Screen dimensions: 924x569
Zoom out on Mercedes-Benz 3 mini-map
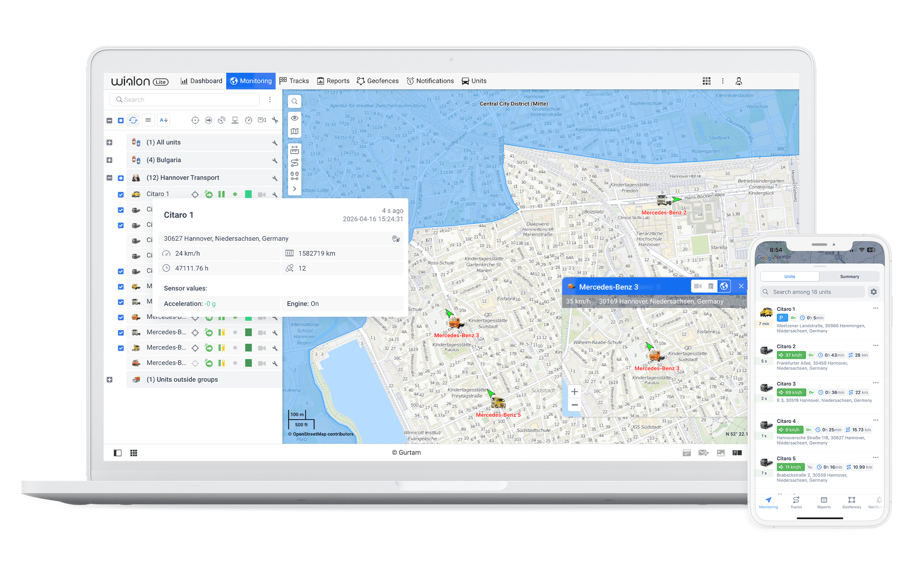pos(574,405)
